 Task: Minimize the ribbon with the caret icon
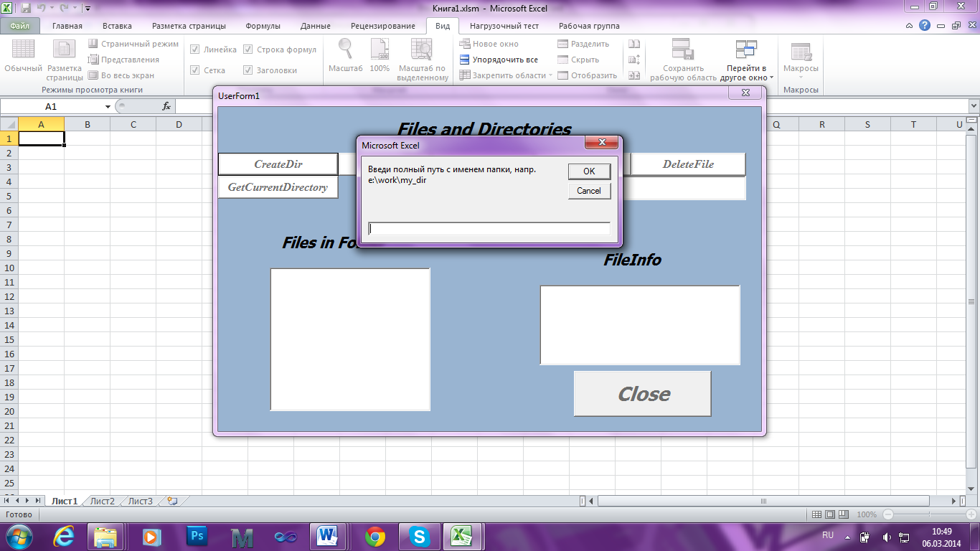(910, 25)
